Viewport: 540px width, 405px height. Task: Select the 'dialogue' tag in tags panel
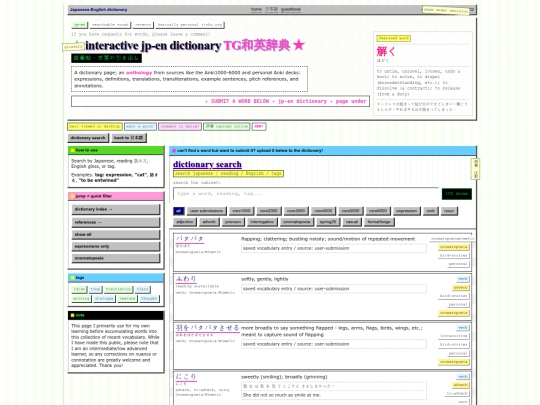[104, 299]
